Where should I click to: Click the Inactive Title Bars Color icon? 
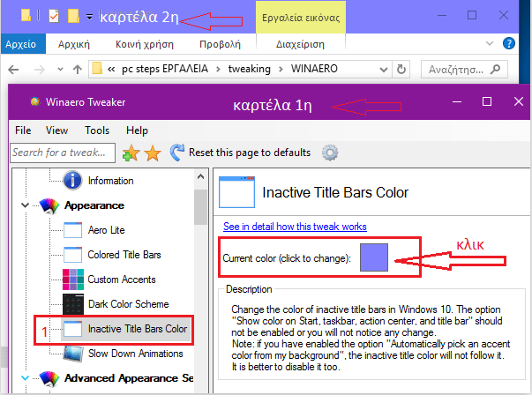(72, 329)
